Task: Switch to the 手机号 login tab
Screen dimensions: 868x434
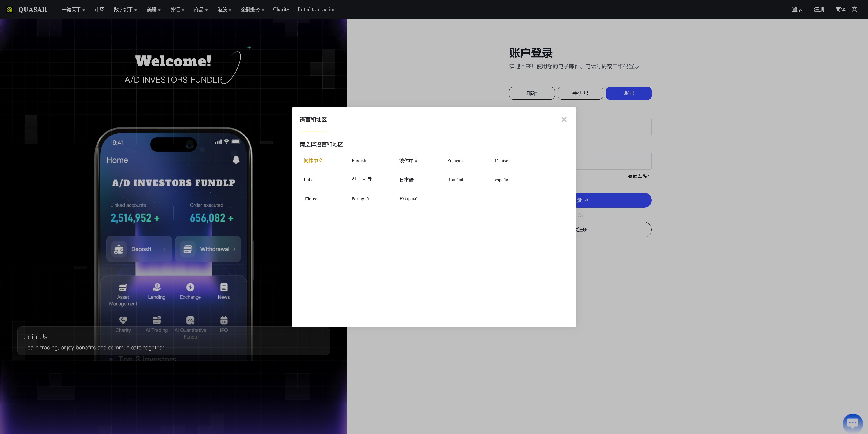Action: click(580, 93)
